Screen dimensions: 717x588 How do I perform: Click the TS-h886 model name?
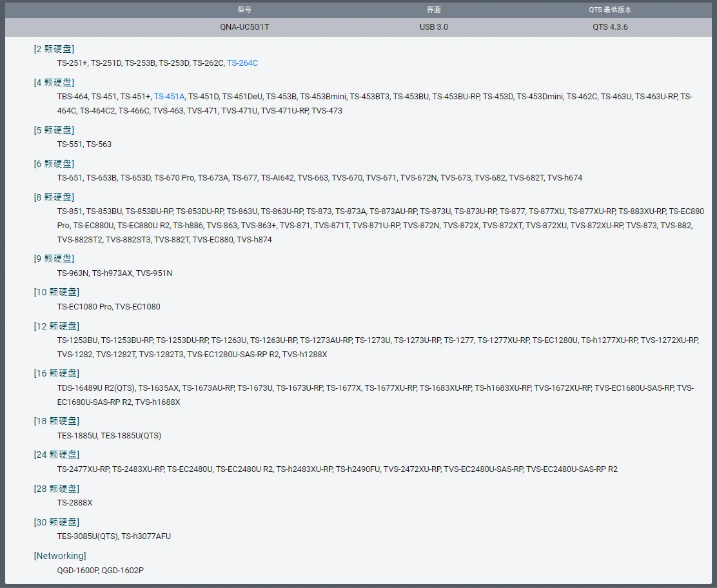[188, 226]
